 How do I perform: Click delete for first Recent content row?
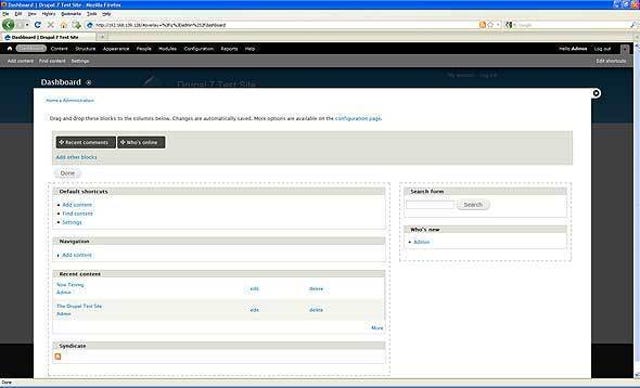click(316, 289)
